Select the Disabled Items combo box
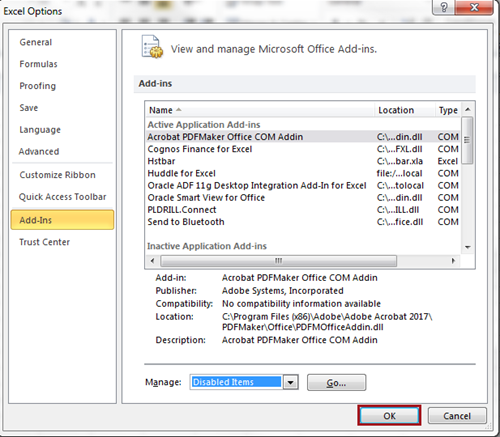This screenshot has height=437, width=500. click(236, 382)
